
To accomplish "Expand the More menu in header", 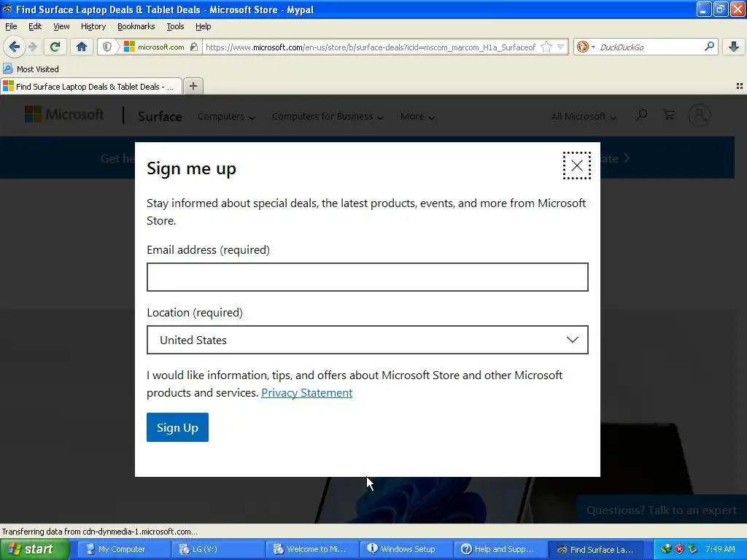I will point(417,116).
